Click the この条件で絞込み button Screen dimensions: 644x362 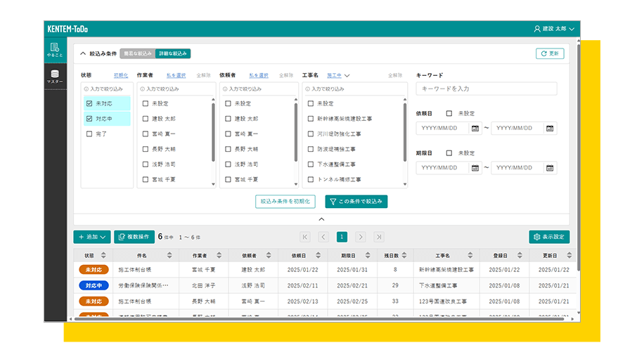point(356,202)
